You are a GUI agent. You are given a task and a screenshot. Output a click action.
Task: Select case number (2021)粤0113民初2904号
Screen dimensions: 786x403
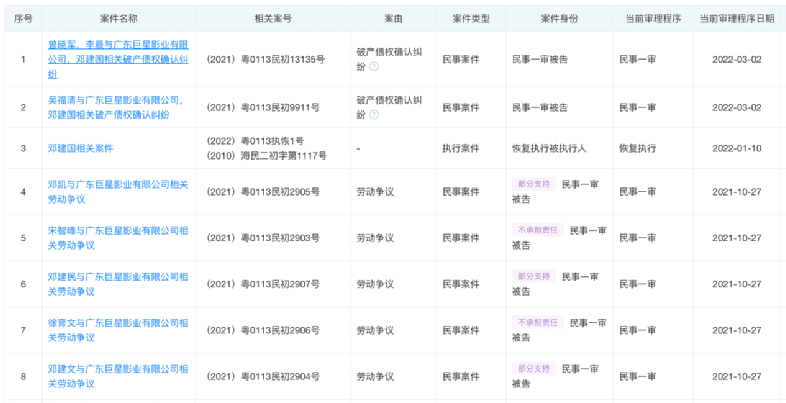(x=263, y=376)
